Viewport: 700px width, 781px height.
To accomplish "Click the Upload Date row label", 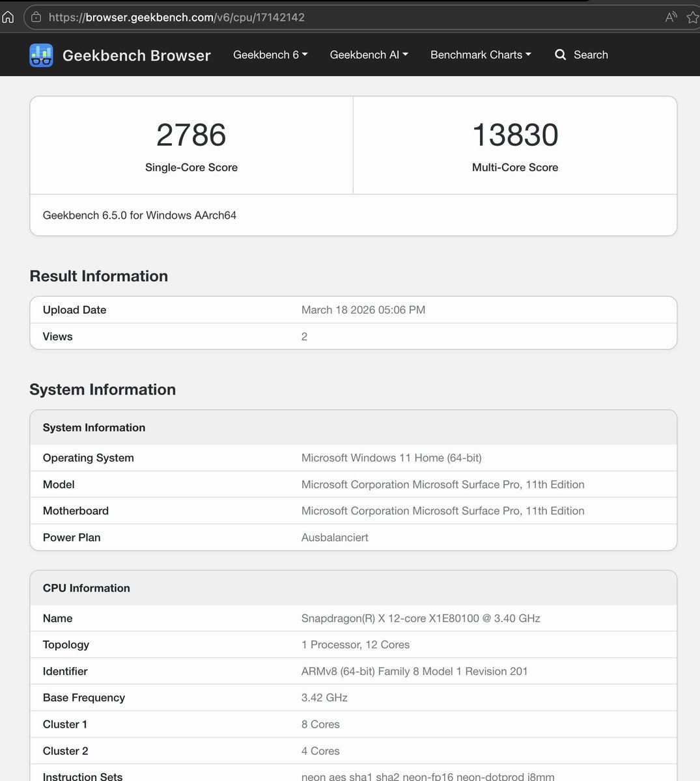I will click(x=74, y=310).
